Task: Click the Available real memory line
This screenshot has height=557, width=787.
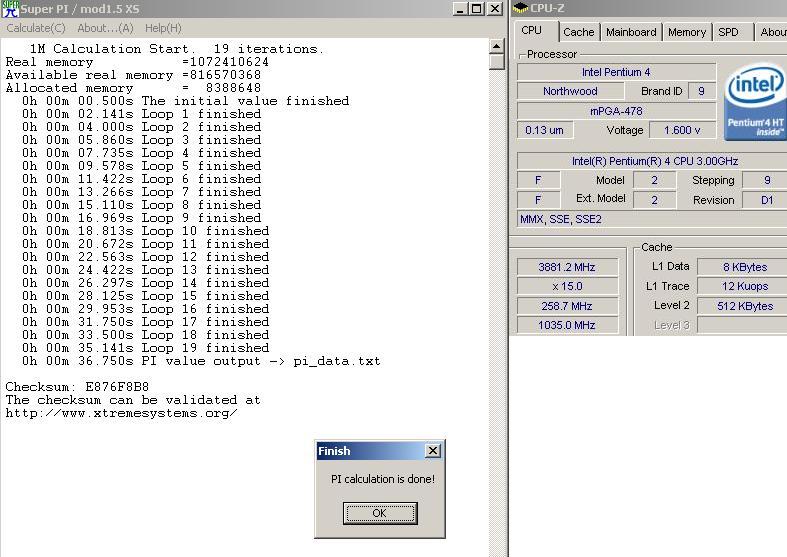Action: click(133, 75)
